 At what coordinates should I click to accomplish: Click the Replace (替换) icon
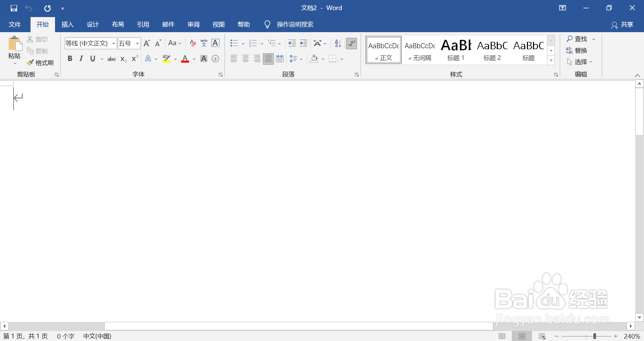click(576, 51)
